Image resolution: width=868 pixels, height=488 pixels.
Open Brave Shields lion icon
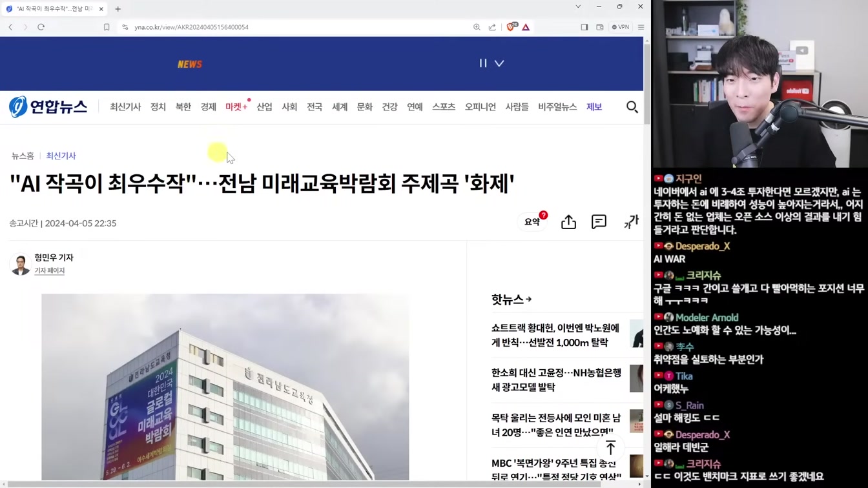pyautogui.click(x=512, y=27)
